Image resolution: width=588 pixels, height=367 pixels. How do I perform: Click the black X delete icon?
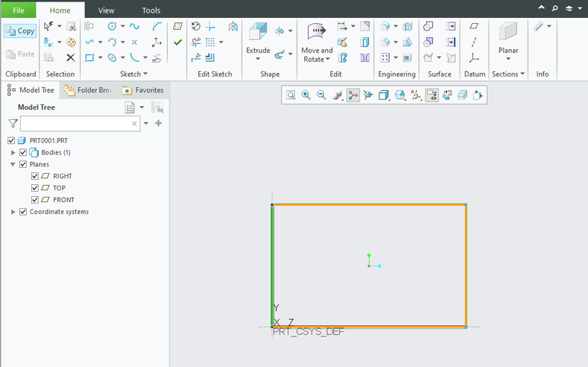coord(71,57)
